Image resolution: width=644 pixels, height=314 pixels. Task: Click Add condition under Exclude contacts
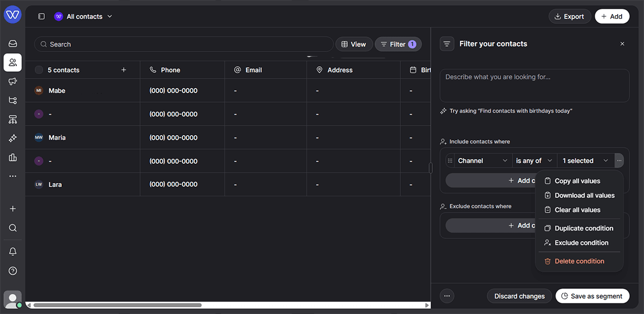[x=491, y=225]
